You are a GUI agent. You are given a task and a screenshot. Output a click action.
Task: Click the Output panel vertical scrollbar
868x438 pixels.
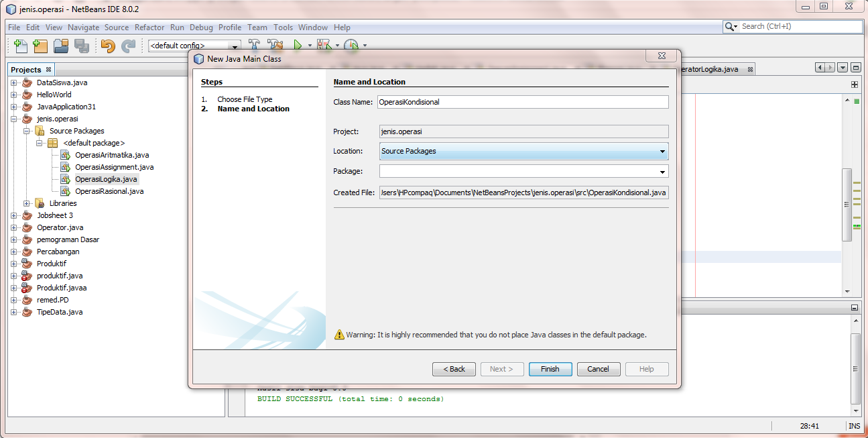(x=856, y=368)
